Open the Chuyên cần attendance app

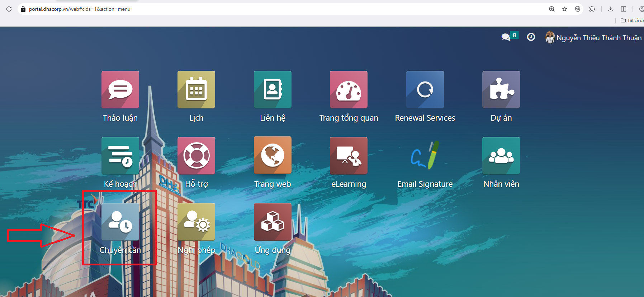[120, 222]
